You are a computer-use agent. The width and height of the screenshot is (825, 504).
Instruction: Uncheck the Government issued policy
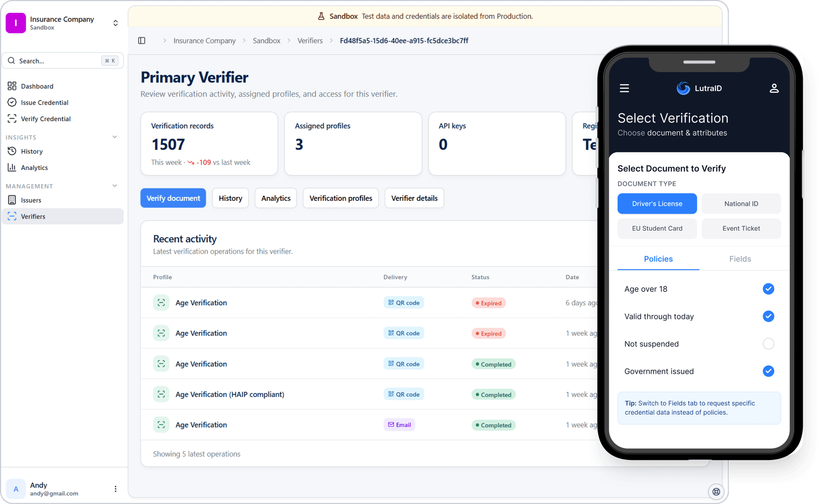point(768,371)
